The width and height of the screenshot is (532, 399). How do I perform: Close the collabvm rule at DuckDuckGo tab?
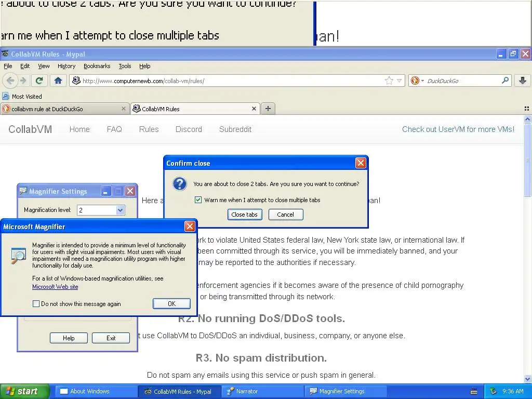[x=124, y=109]
